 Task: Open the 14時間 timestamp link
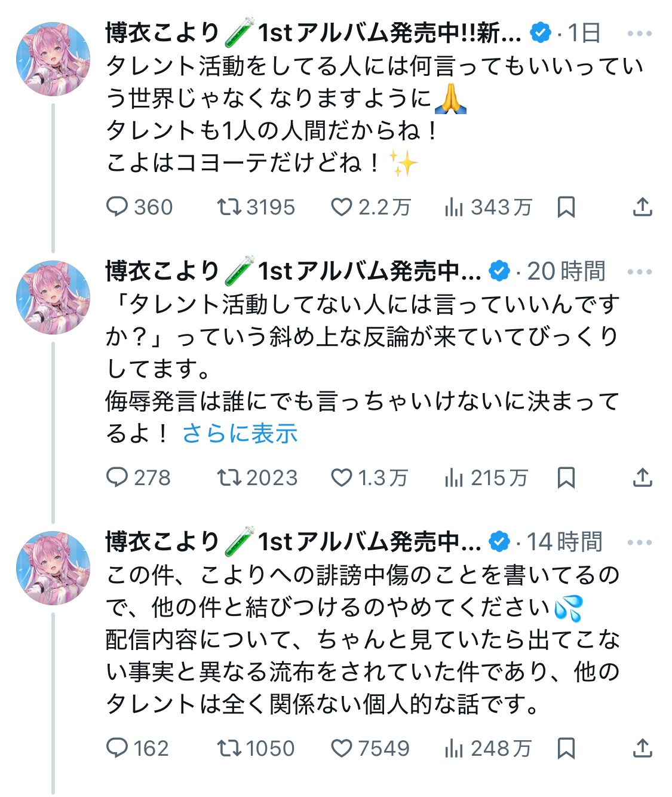pyautogui.click(x=564, y=542)
